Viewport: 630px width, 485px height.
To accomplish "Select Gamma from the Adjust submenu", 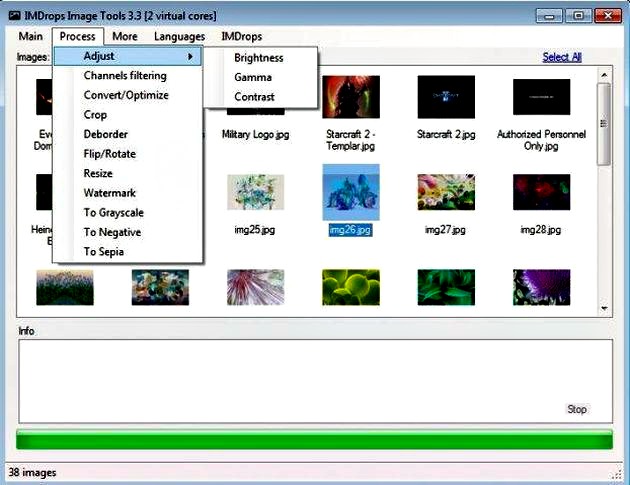I will 253,77.
